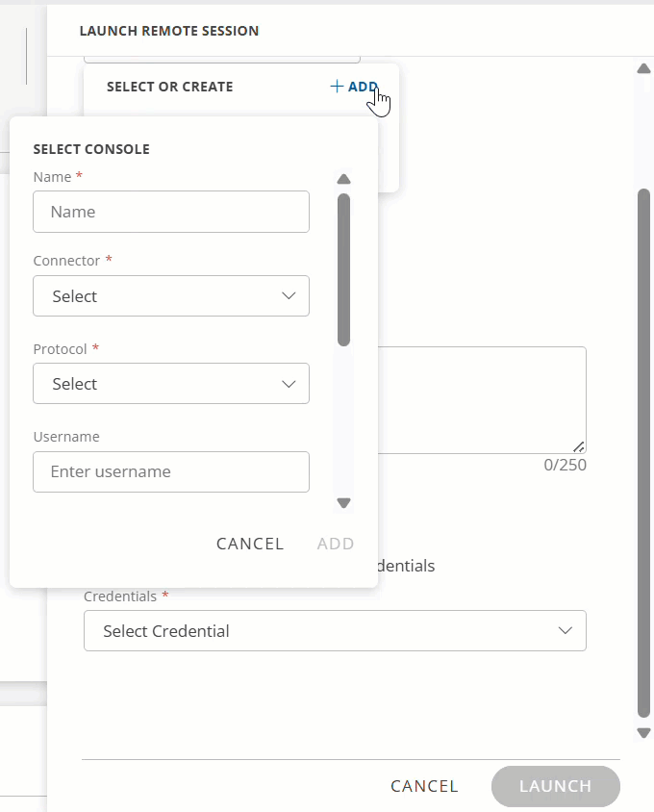
Task: Cancel the Launch Remote Session dialog
Action: pyautogui.click(x=424, y=786)
